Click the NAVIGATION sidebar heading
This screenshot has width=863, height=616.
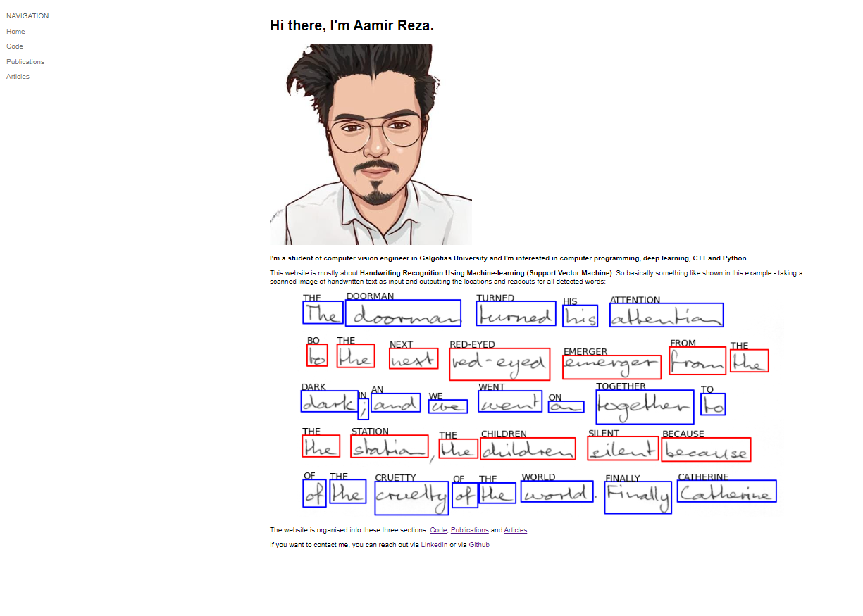click(27, 16)
